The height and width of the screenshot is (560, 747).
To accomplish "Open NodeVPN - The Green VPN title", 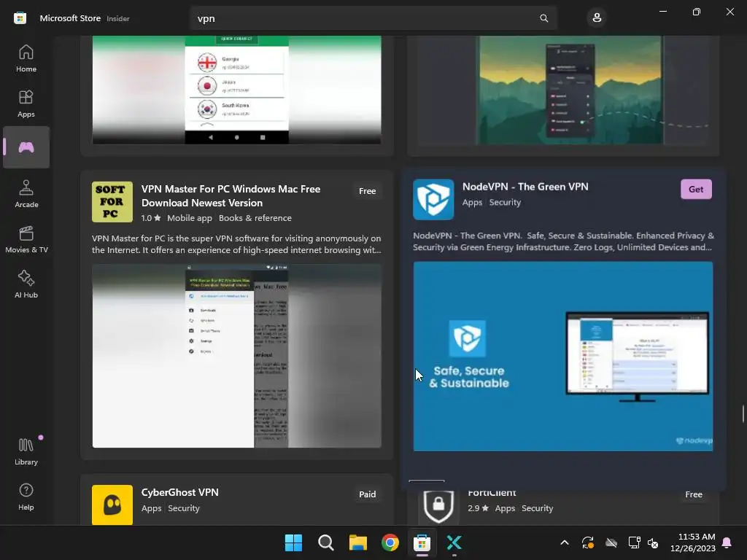I will (x=525, y=187).
